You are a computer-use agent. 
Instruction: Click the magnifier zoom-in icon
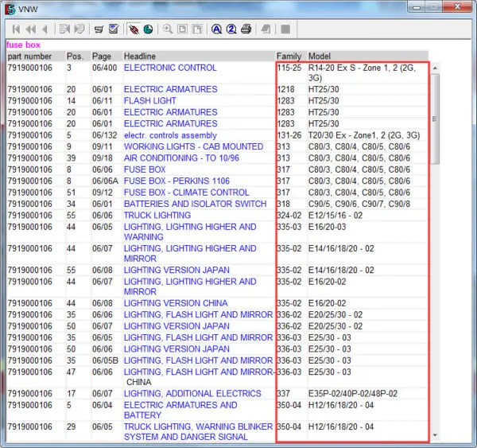(x=168, y=29)
